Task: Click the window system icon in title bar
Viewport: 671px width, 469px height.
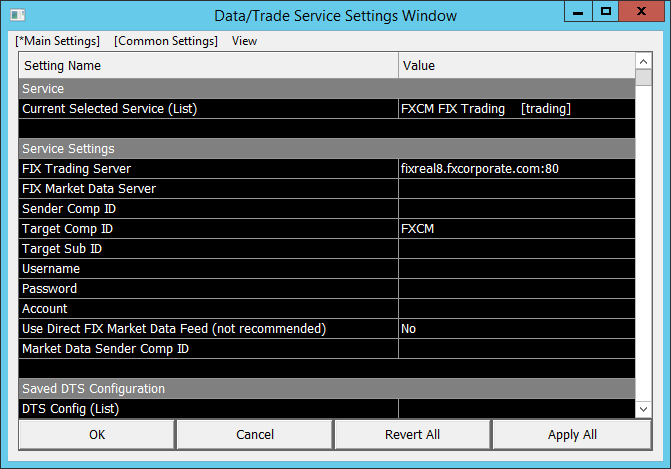Action: click(x=18, y=15)
